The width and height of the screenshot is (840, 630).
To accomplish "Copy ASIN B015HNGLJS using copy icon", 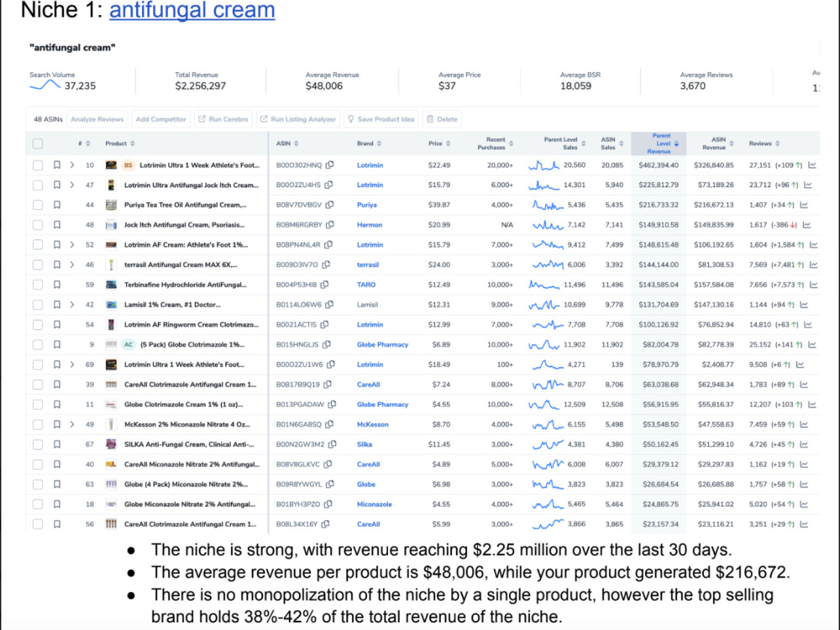I will (x=326, y=344).
